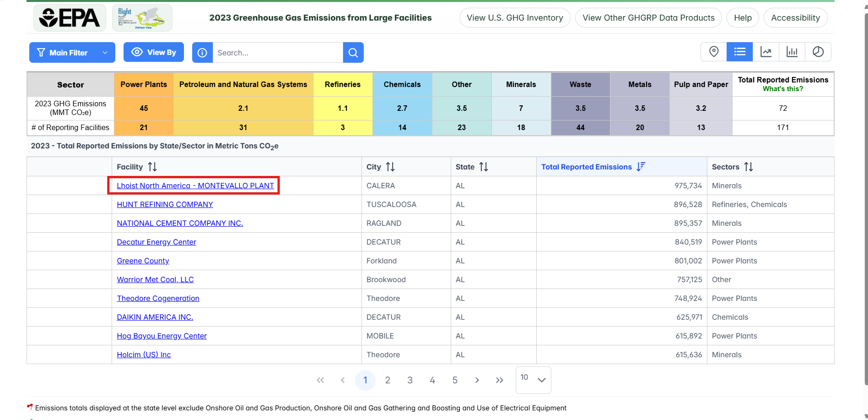Expand the Main Filter dropdown

click(x=72, y=53)
